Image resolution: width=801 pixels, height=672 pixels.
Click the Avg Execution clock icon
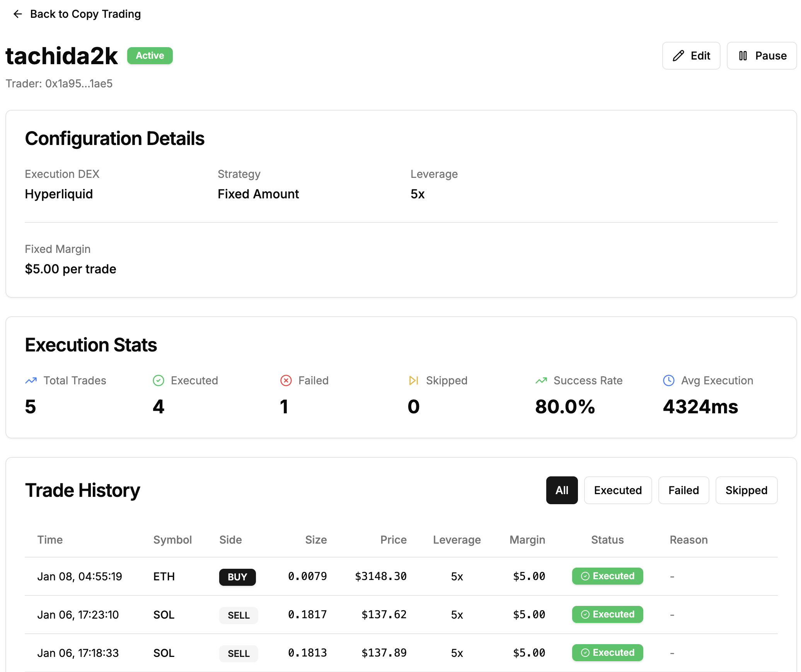pos(669,380)
